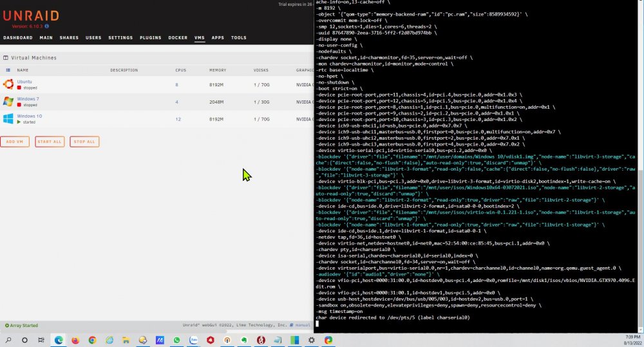The image size is (644, 347).
Task: Open Windows Settings gear in the taskbar
Action: [x=312, y=340]
